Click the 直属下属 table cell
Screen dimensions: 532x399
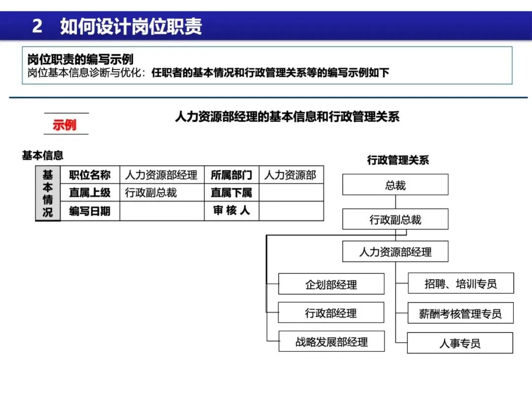point(232,193)
